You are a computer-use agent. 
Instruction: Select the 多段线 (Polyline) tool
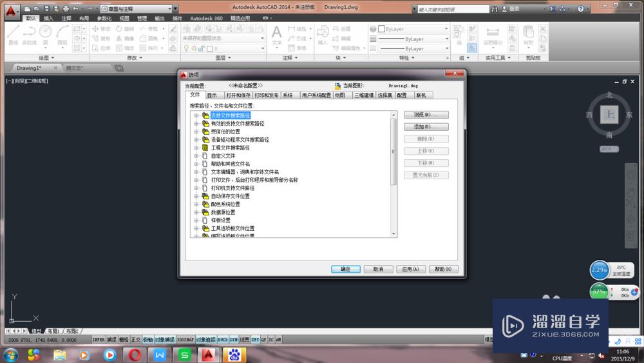tap(29, 35)
